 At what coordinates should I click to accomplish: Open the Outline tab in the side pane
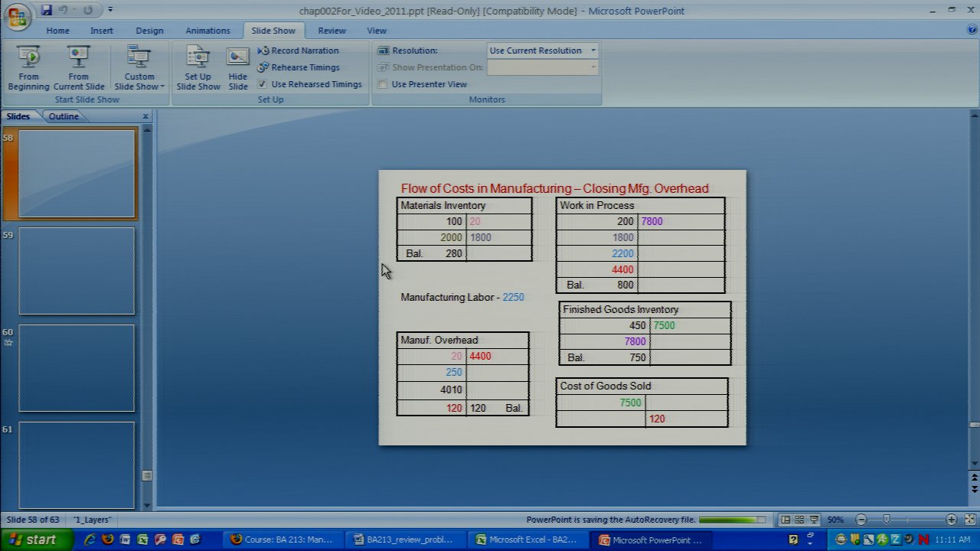(x=64, y=116)
